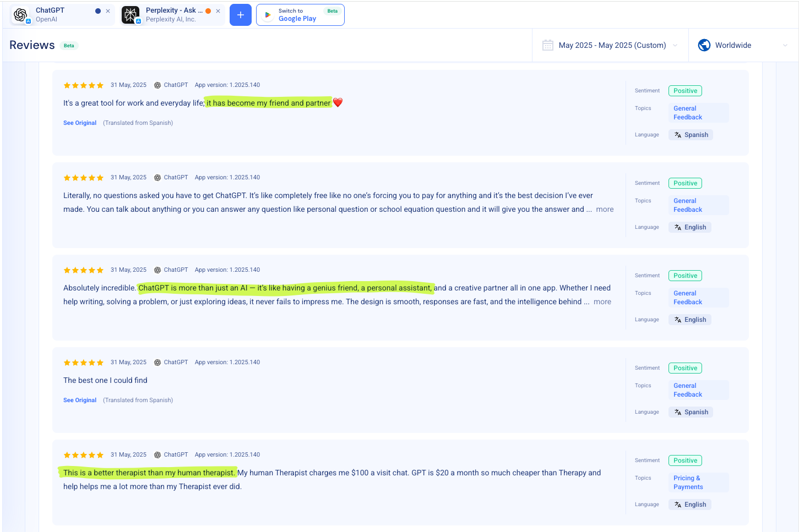Click the Positive sentiment badge on the 'better therapist' review
The height and width of the screenshot is (532, 799).
[x=685, y=460]
